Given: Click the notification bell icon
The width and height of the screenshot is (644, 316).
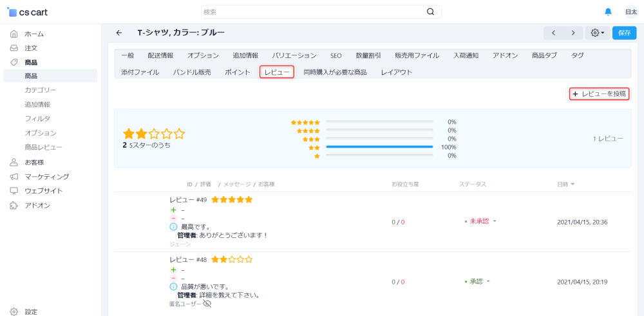Looking at the screenshot, I should point(608,12).
